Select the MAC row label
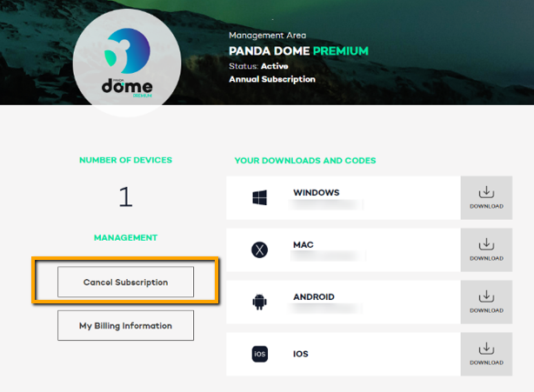Screen dimensions: 534x392 304,245
